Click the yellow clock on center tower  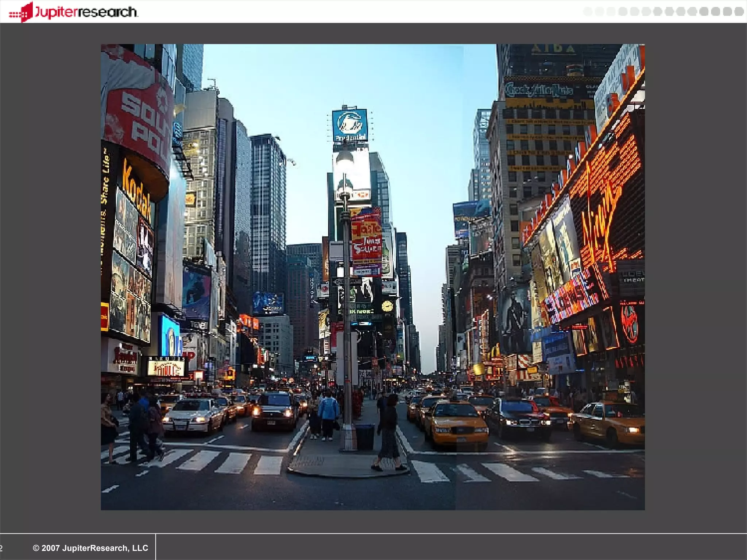[387, 306]
